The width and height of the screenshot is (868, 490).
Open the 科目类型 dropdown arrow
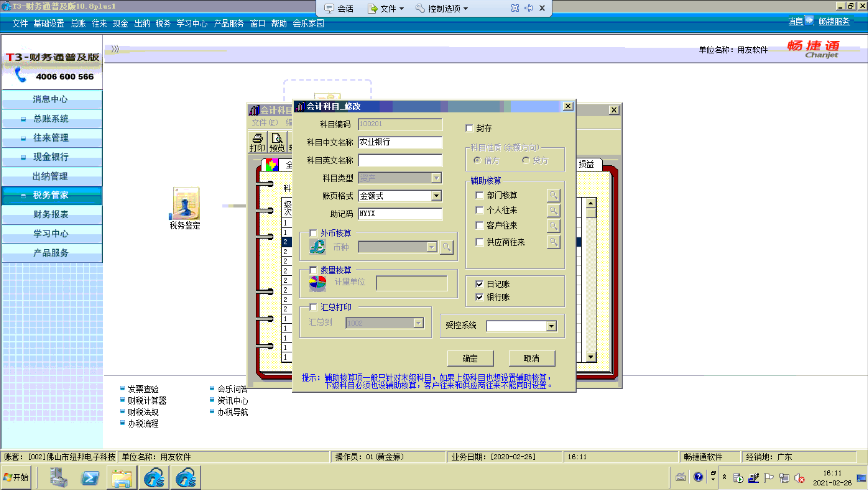click(436, 178)
